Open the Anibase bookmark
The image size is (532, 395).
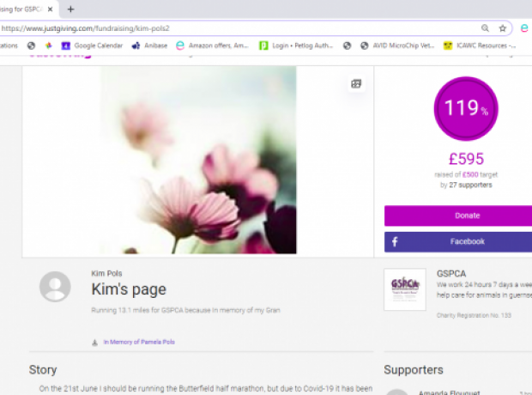(x=149, y=46)
